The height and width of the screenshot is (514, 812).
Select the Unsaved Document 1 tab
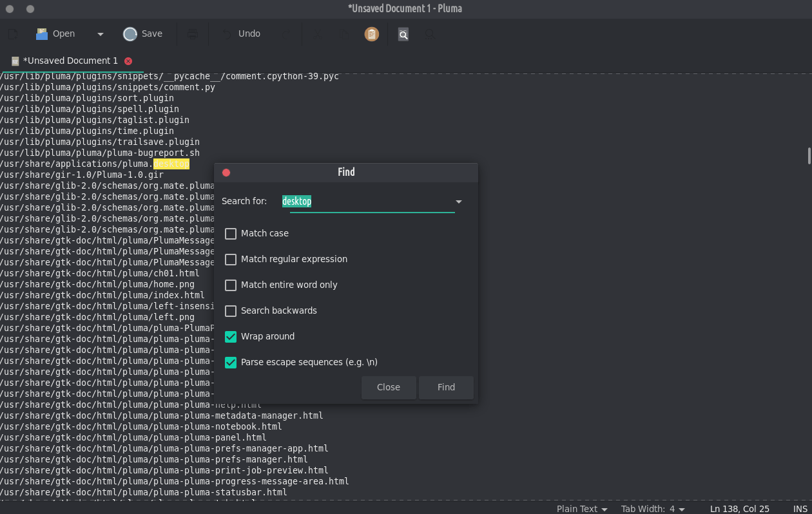[x=70, y=61]
